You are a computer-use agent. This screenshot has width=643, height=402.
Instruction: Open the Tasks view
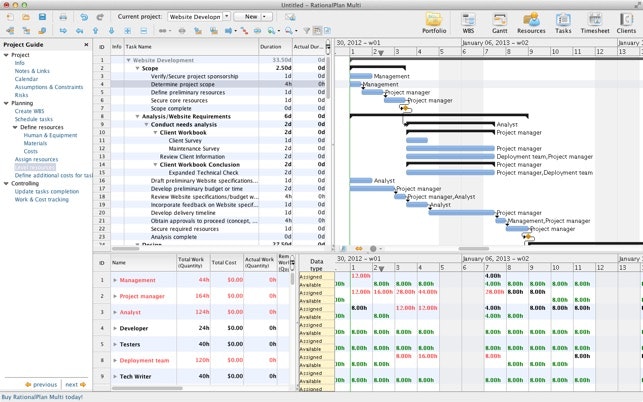pyautogui.click(x=563, y=23)
